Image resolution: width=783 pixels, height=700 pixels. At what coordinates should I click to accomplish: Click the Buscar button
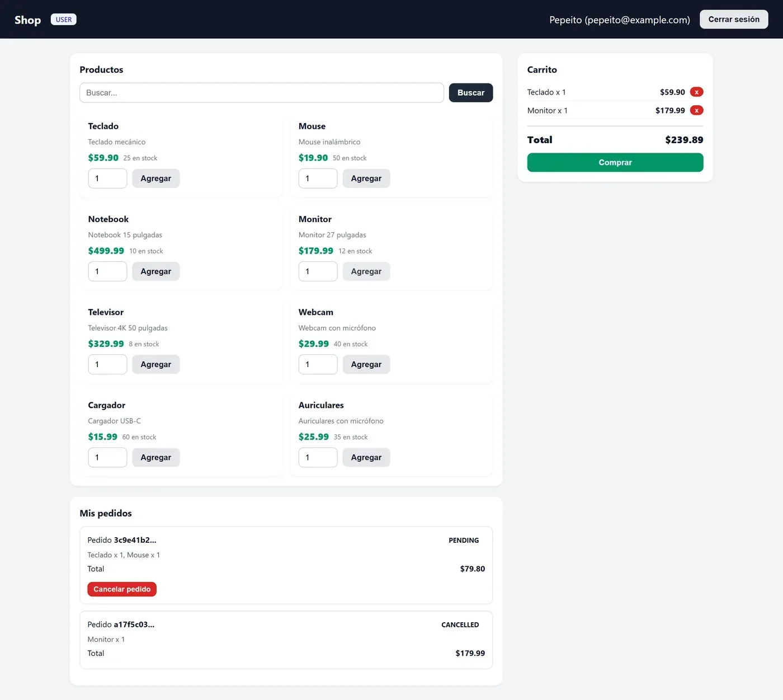(x=471, y=93)
